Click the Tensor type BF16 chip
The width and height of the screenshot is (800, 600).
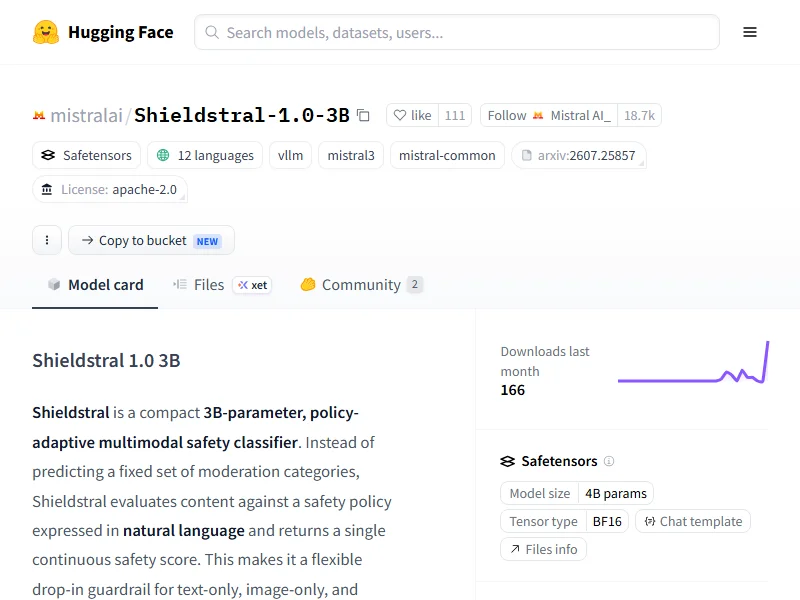pyautogui.click(x=564, y=521)
